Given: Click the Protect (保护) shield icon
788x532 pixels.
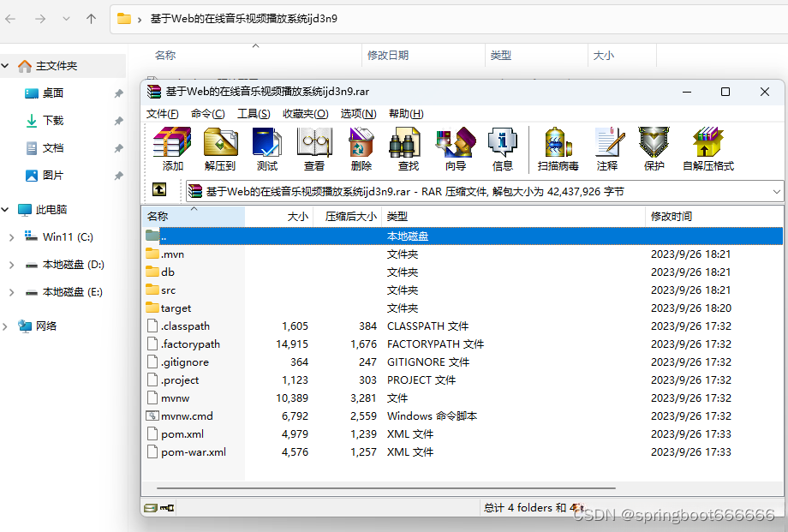Looking at the screenshot, I should point(654,142).
